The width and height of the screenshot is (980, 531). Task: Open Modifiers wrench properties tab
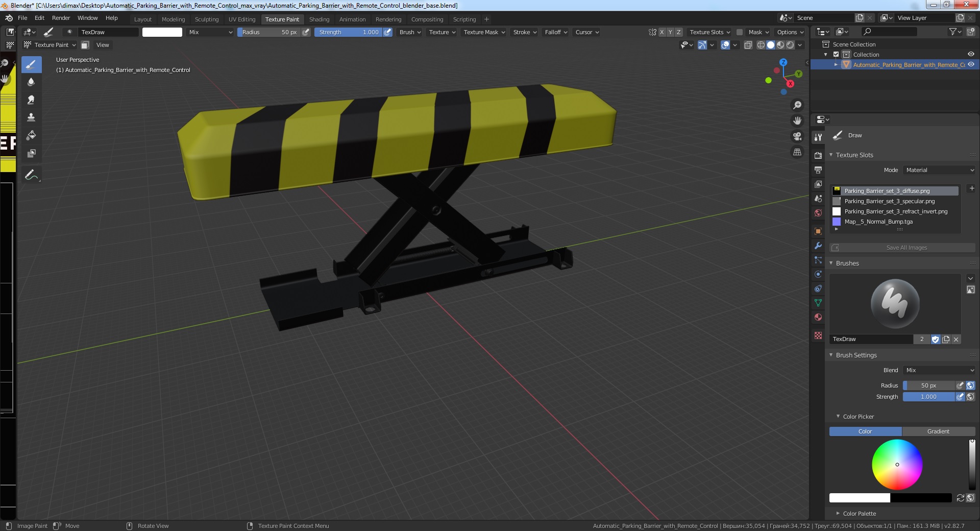(x=818, y=246)
